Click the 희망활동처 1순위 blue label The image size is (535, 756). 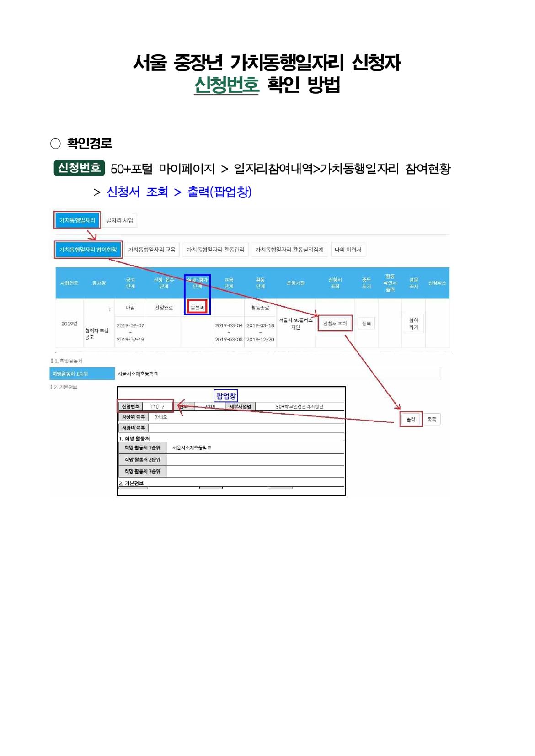[82, 373]
